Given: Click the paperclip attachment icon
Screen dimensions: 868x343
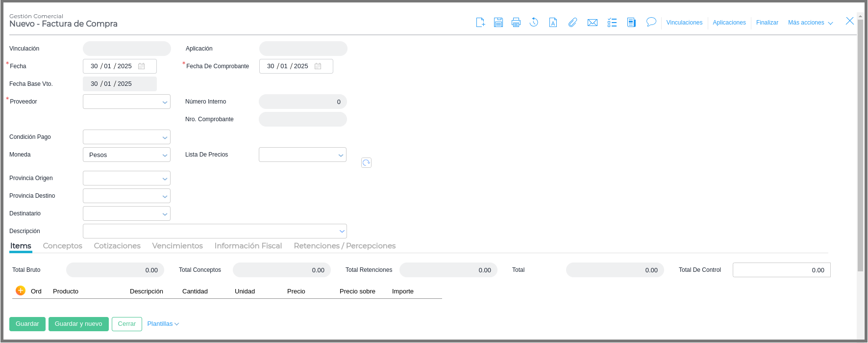Looking at the screenshot, I should 572,23.
